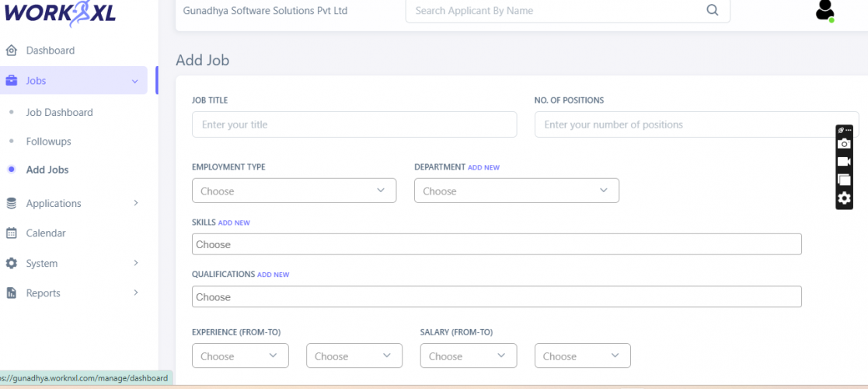Click the Reports document icon

(x=11, y=293)
